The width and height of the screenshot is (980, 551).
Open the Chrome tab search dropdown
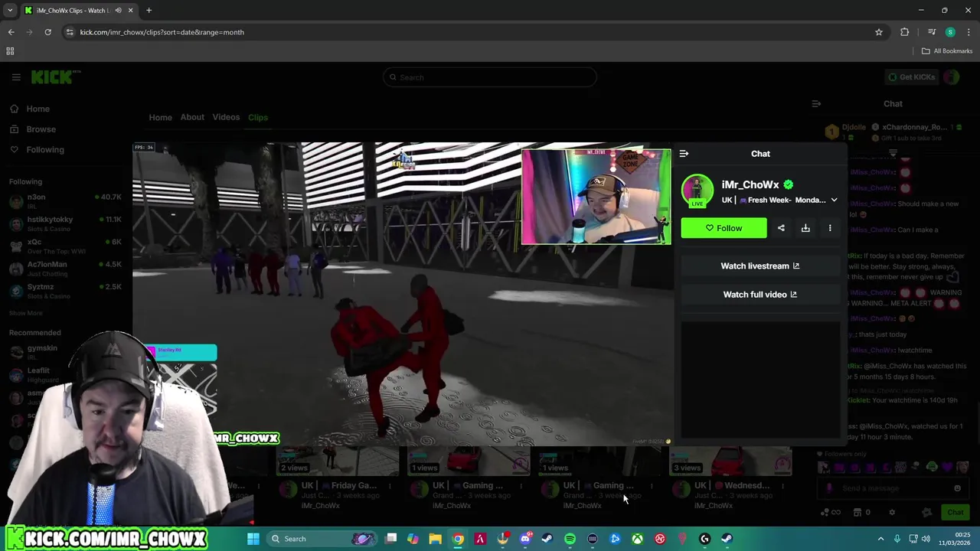click(x=10, y=11)
